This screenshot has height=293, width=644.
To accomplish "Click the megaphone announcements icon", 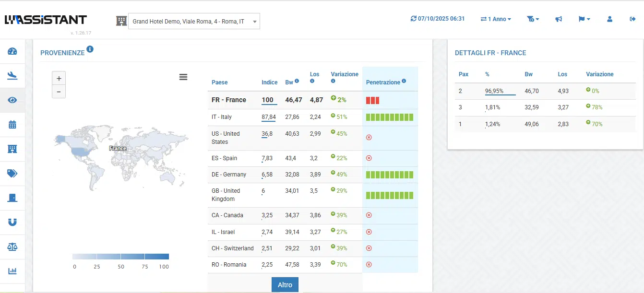I will coord(559,19).
